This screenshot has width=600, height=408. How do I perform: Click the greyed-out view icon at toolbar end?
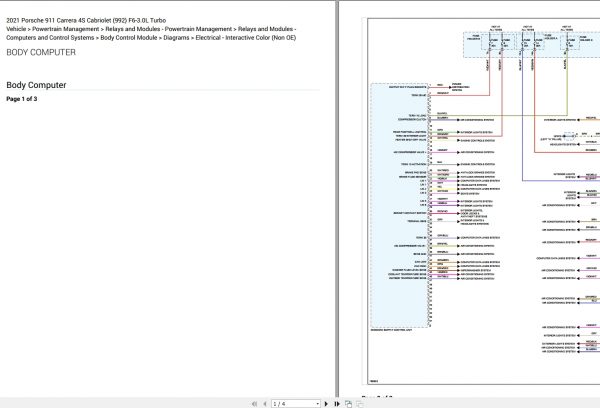pyautogui.click(x=360, y=404)
